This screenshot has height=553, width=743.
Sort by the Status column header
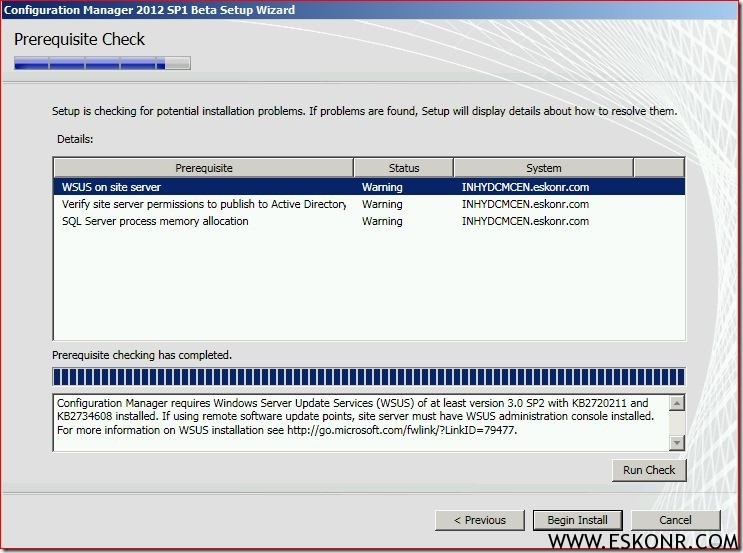coord(404,168)
